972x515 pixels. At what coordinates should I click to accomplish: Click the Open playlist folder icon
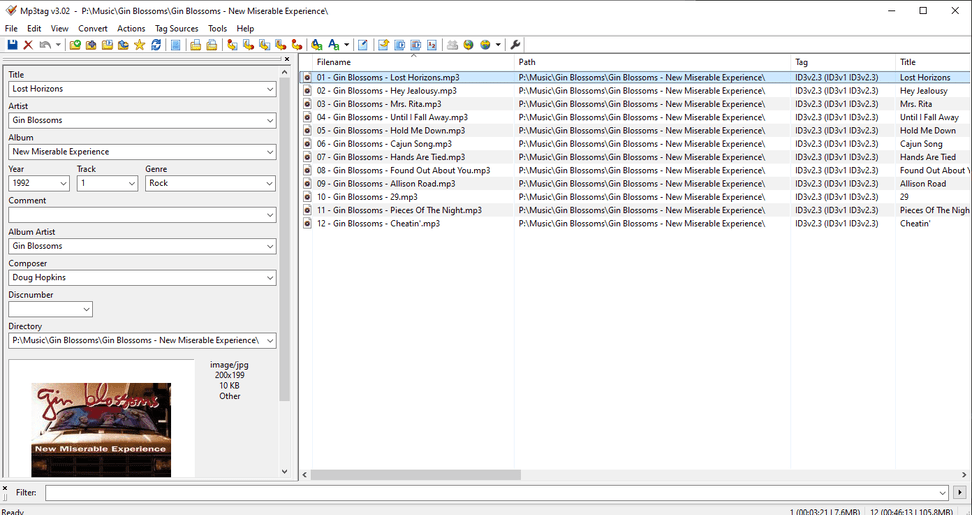click(107, 45)
